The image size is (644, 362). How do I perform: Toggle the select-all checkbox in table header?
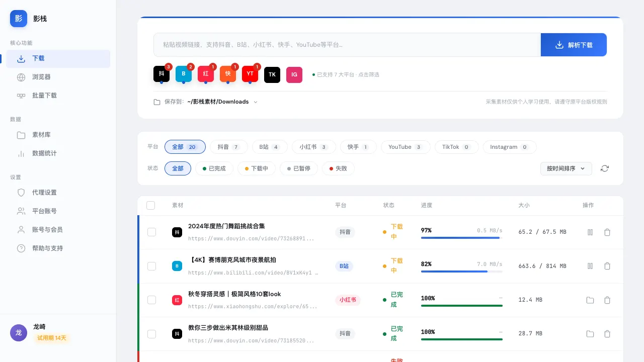150,205
